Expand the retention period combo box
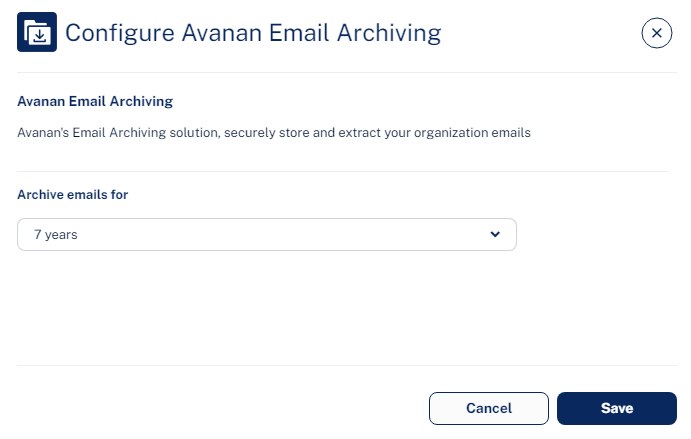691x439 pixels. pyautogui.click(x=267, y=234)
